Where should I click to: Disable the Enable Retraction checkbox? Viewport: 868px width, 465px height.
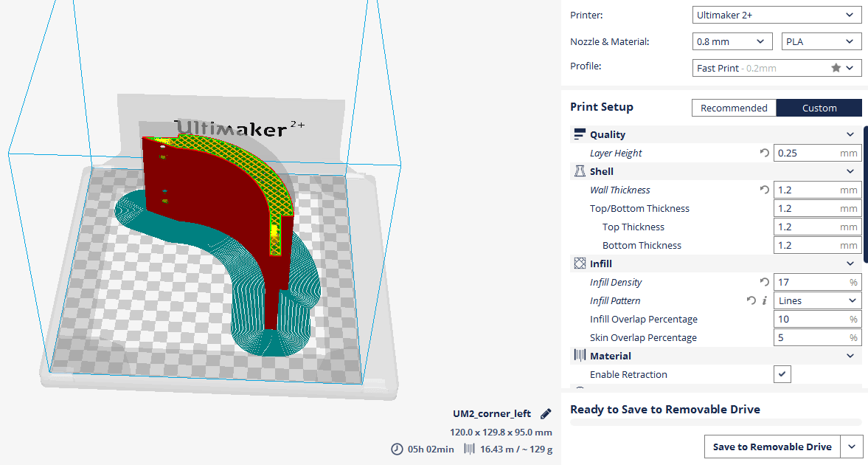(x=782, y=374)
